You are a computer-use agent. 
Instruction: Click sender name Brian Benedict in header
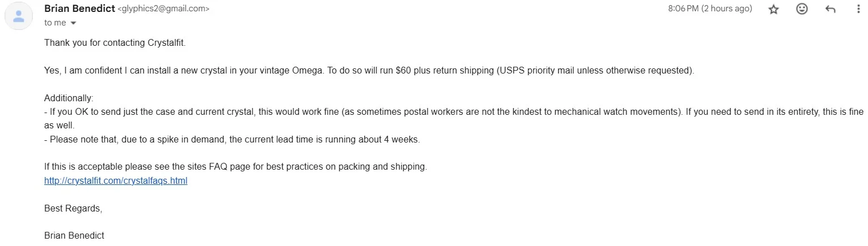point(79,8)
